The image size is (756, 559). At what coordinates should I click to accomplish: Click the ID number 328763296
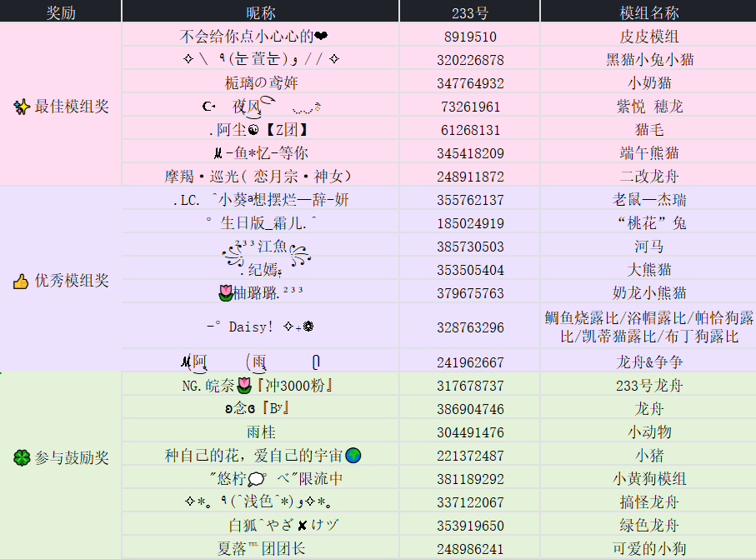pos(470,327)
